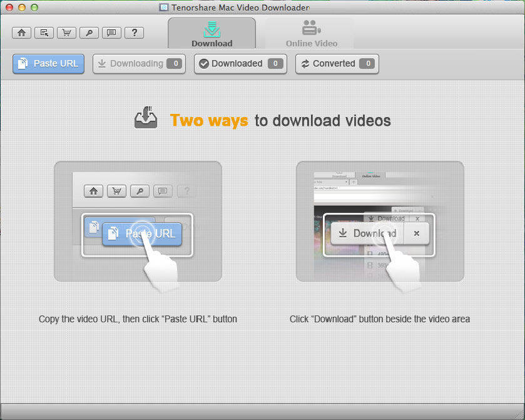Minimize the window with yellow button
This screenshot has width=525, height=420.
click(x=22, y=8)
